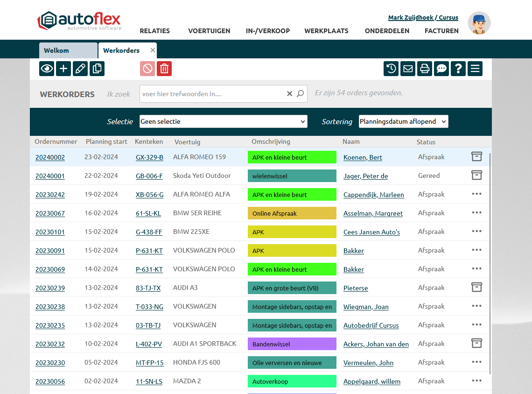This screenshot has height=394, width=532.
Task: Click the printer icon
Action: (x=425, y=69)
